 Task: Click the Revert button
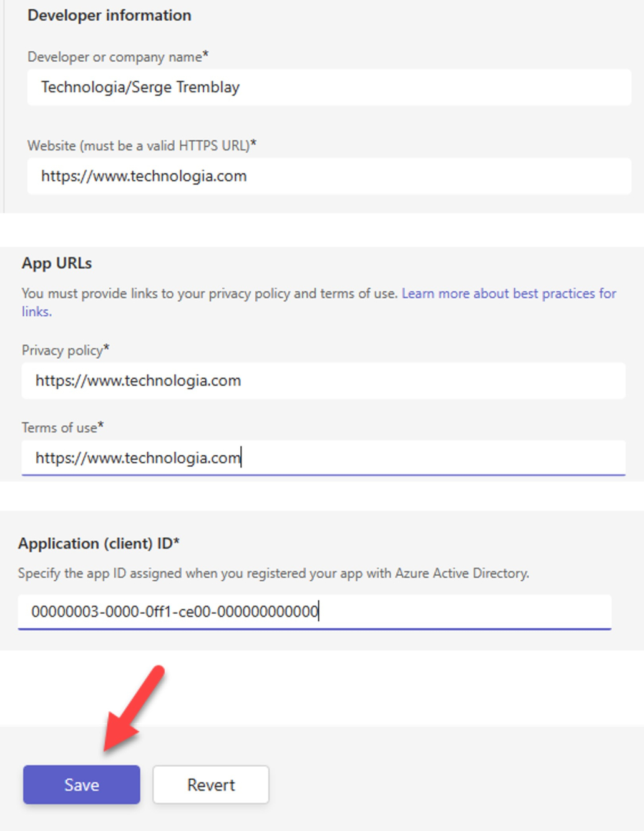pos(211,784)
